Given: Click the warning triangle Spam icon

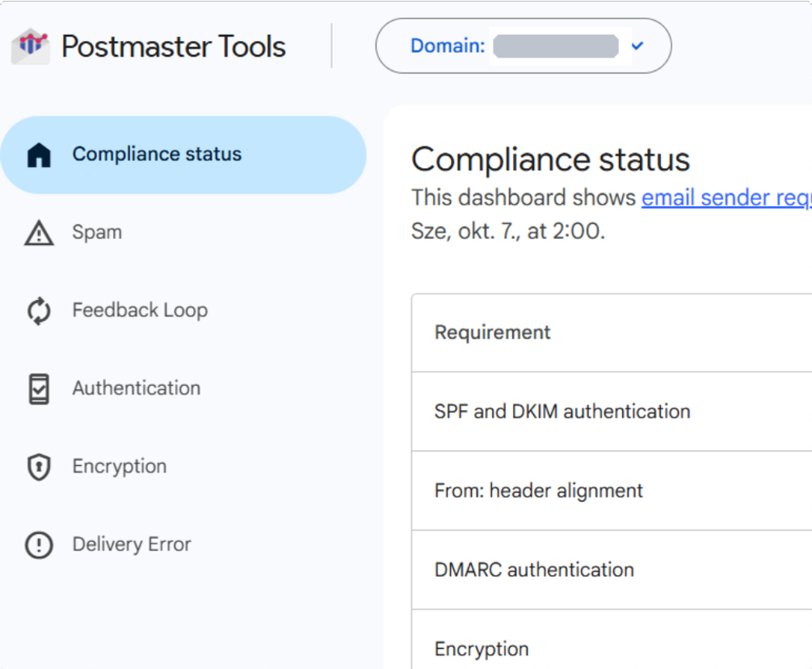Looking at the screenshot, I should [39, 233].
